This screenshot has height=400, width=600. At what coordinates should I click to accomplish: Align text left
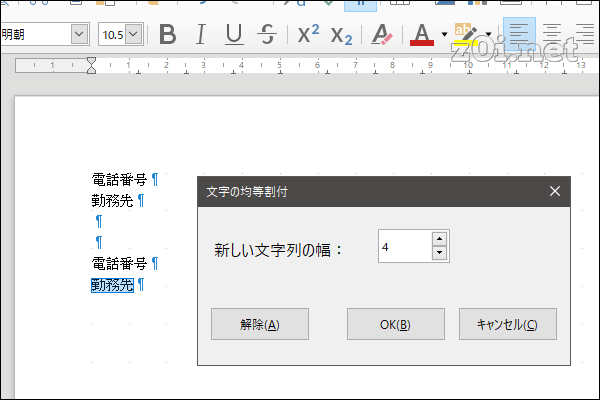click(519, 34)
